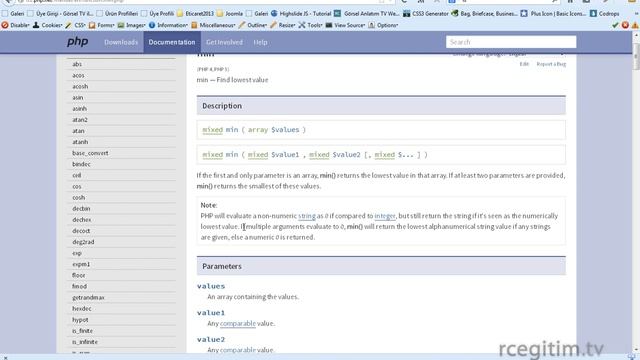Open the deg2rad function in sidebar
This screenshot has height=360, width=640.
(83, 242)
